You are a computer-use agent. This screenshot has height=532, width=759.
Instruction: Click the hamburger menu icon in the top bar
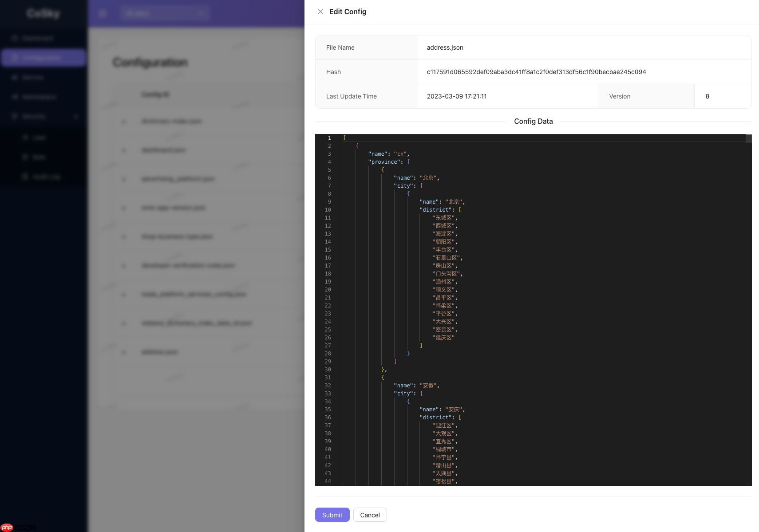103,13
